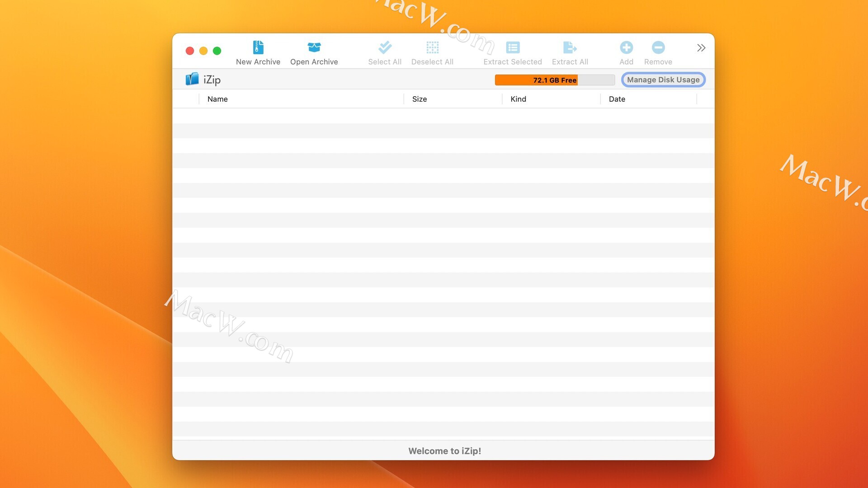Sort the list by Name column
Image resolution: width=868 pixels, height=488 pixels.
[x=301, y=99]
